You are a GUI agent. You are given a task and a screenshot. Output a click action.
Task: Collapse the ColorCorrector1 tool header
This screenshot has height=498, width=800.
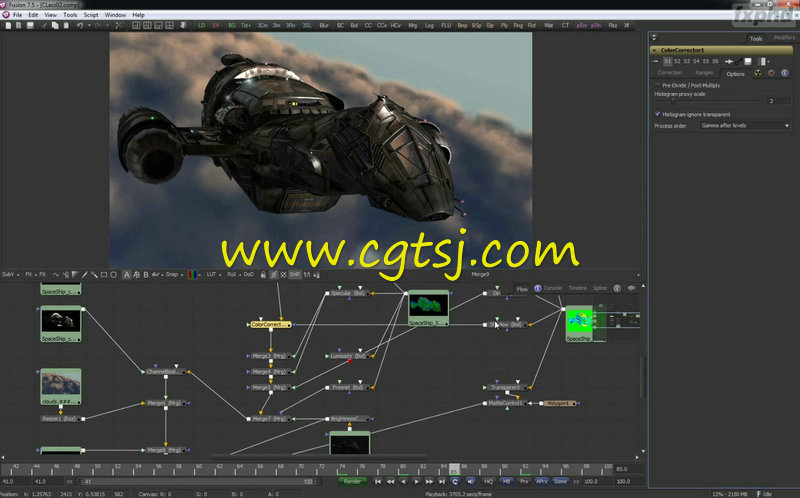(655, 50)
